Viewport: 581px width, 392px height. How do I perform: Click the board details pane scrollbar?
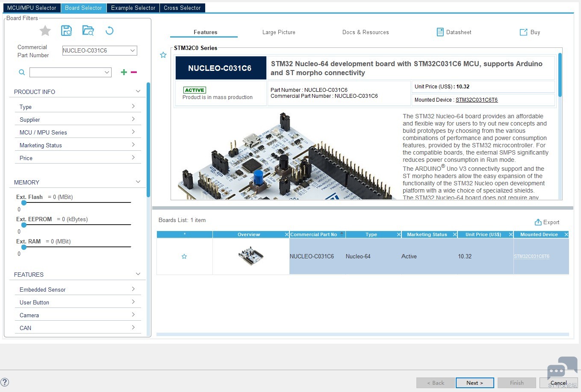tap(560, 75)
